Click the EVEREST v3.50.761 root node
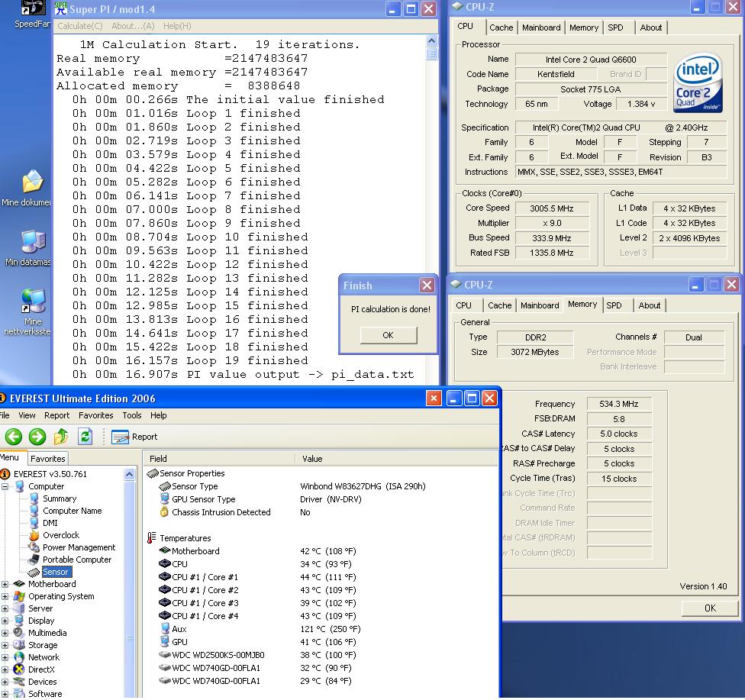The image size is (745, 700). [50, 474]
